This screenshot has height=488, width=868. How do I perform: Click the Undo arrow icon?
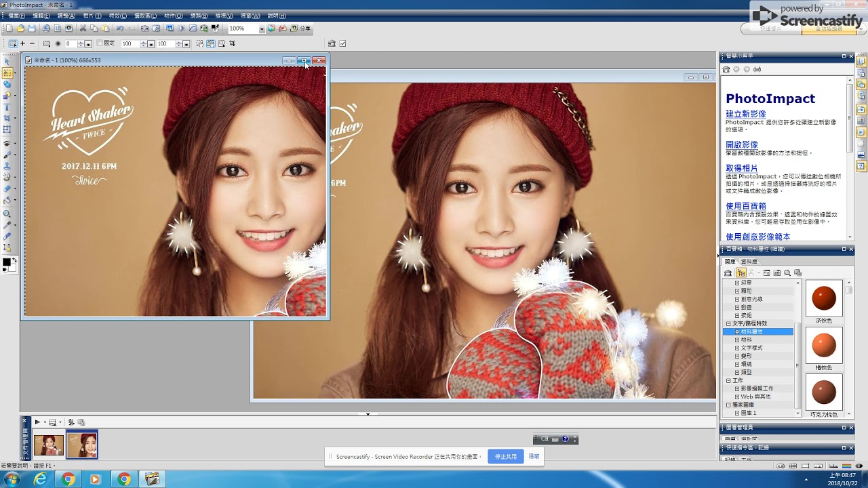tap(120, 28)
